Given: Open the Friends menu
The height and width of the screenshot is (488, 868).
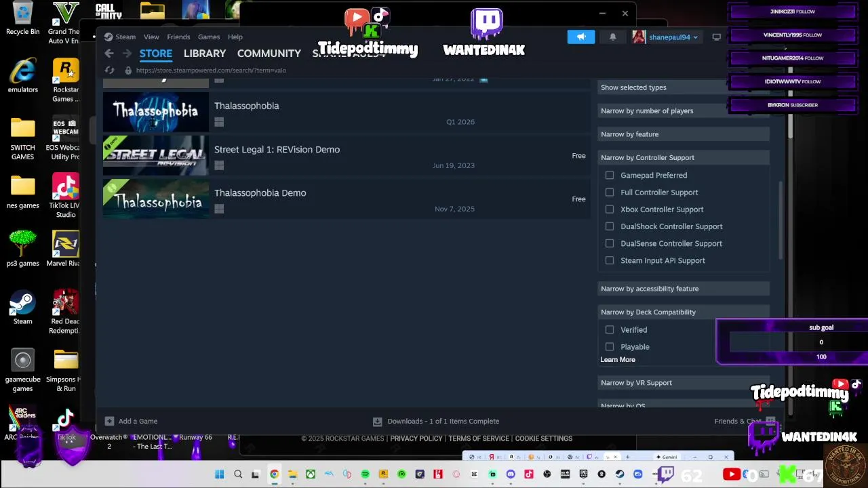Looking at the screenshot, I should [178, 37].
